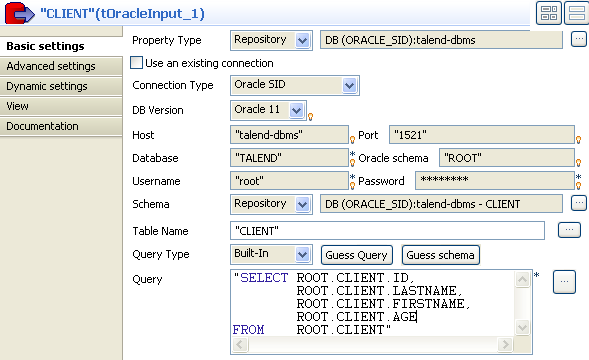Click the Query horizontal scroll right arrow

tap(505, 344)
